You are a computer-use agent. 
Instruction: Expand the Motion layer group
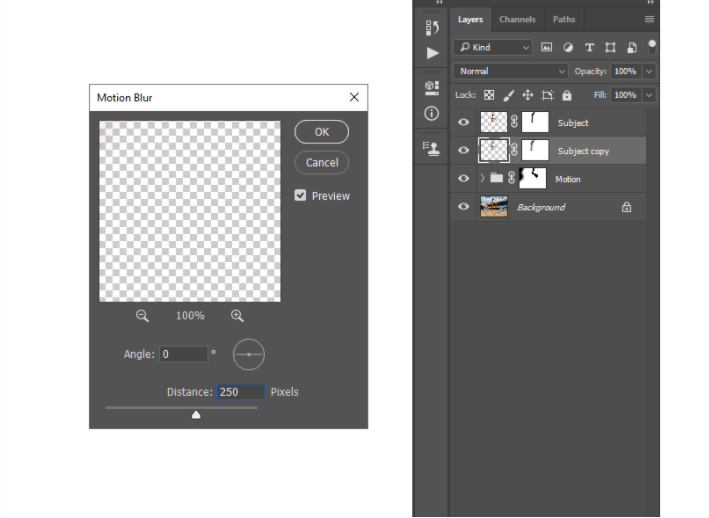tap(482, 178)
